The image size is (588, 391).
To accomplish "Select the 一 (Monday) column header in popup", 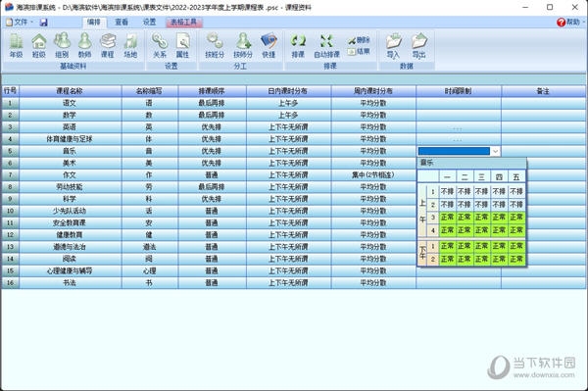I will pos(447,177).
